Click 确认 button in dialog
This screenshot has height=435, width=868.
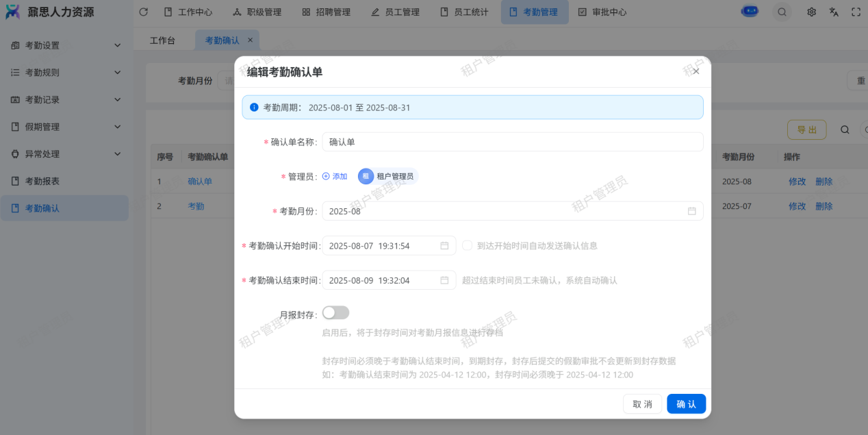[686, 404]
